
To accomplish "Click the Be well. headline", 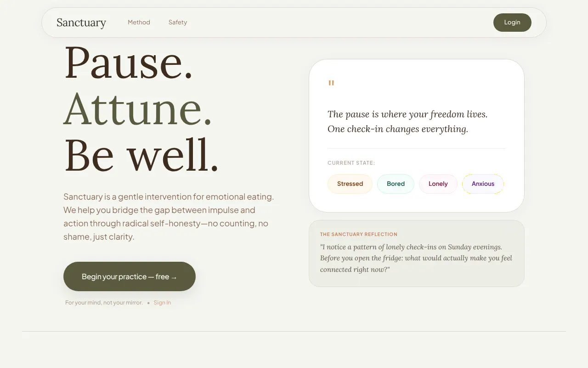I will point(141,155).
